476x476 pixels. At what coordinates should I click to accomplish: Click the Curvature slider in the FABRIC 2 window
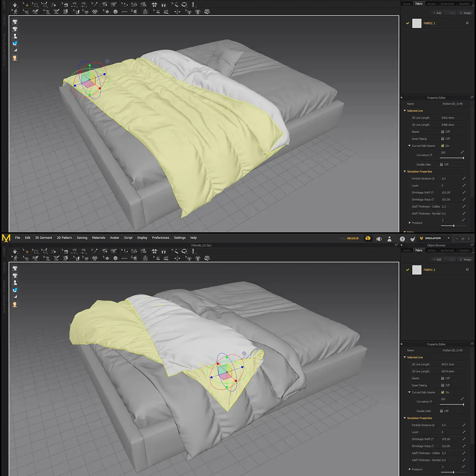pyautogui.click(x=452, y=405)
